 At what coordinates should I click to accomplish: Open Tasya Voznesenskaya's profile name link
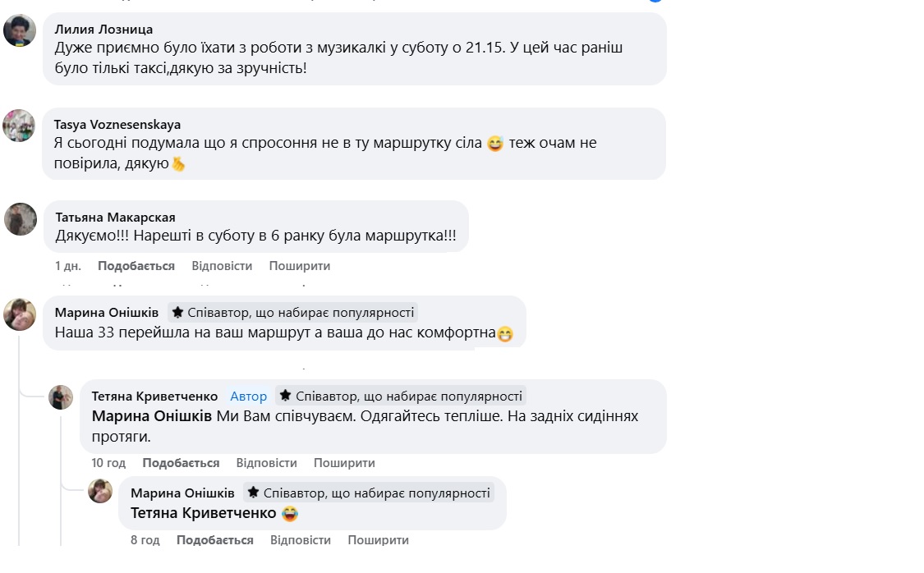(117, 125)
